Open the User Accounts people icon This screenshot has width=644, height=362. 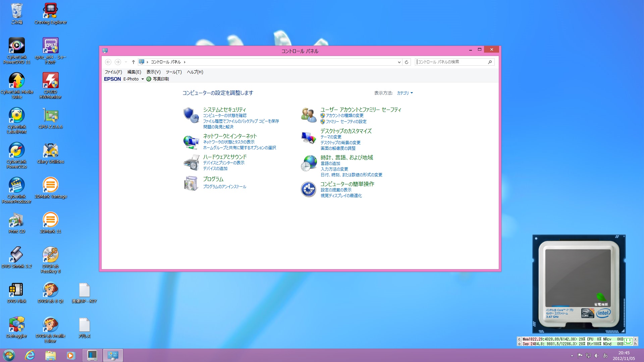pyautogui.click(x=308, y=115)
